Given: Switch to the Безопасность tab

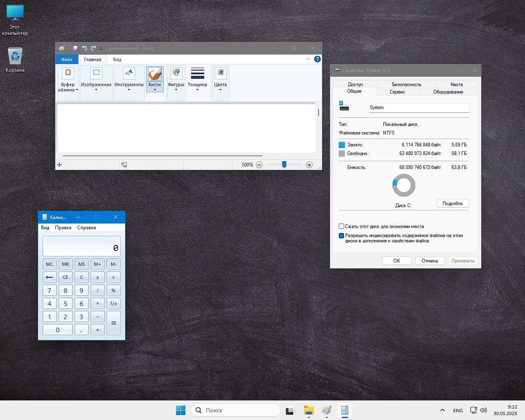Looking at the screenshot, I should tap(406, 84).
